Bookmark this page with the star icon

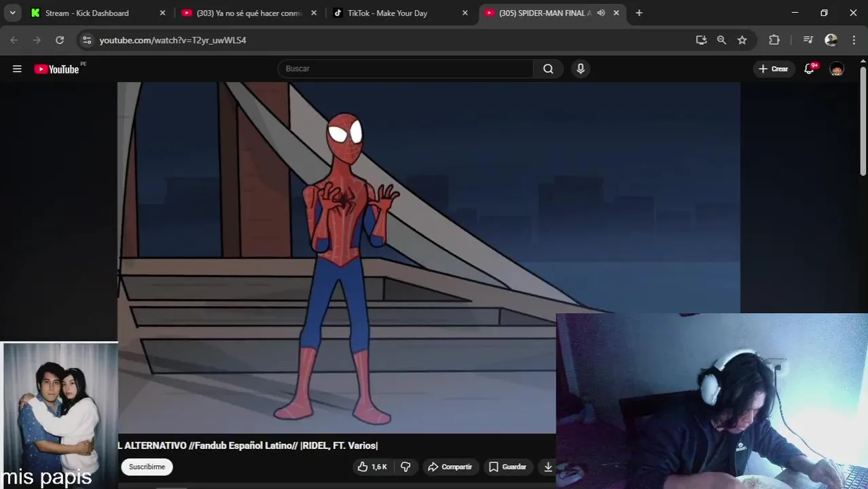tap(742, 40)
